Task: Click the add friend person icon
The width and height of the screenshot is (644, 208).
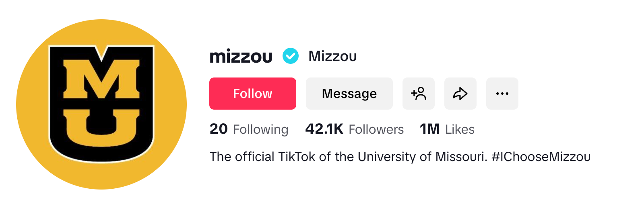Action: point(419,94)
